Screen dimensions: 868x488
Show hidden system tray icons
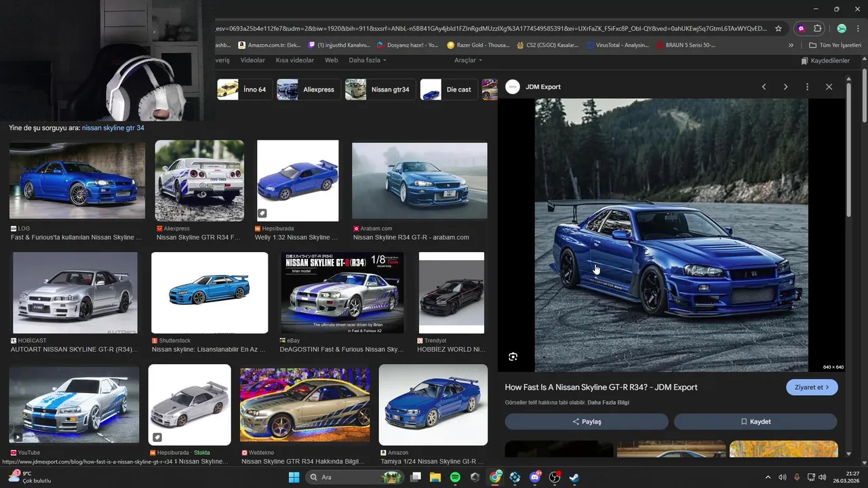coord(768,477)
